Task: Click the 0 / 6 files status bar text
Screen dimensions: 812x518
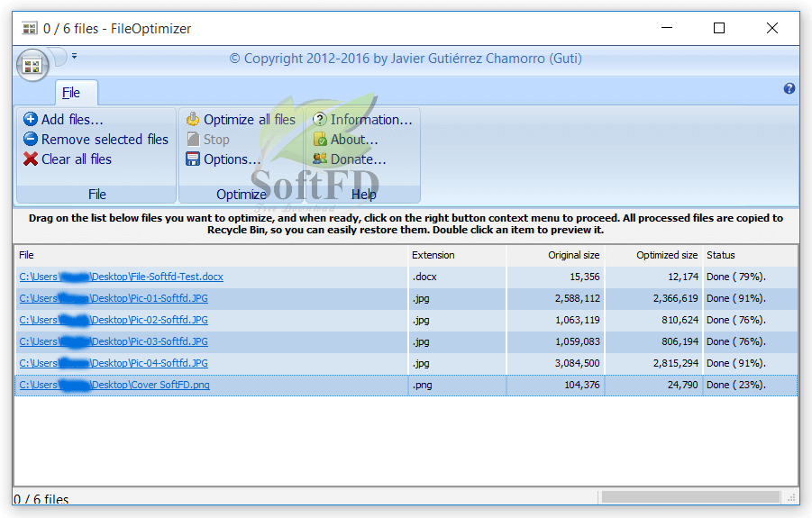Action: (41, 499)
